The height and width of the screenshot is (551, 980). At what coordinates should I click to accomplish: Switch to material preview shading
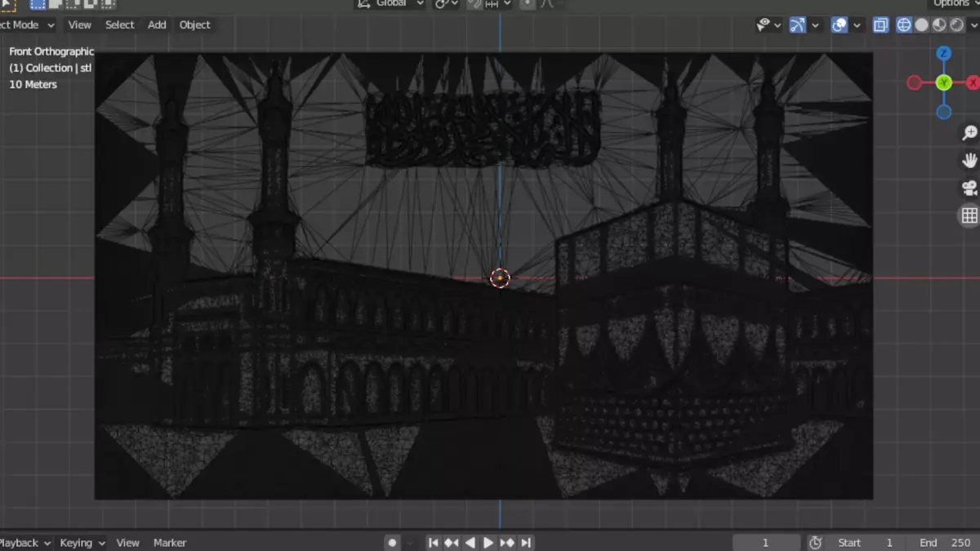pyautogui.click(x=939, y=24)
